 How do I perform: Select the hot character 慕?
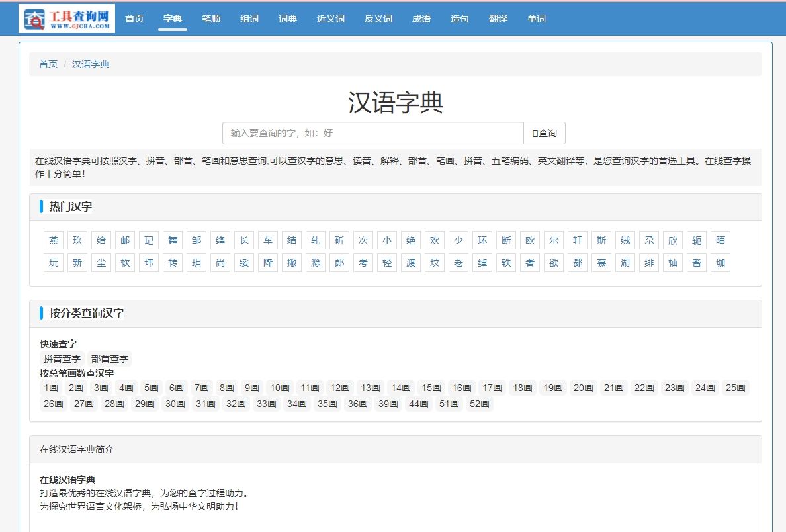coord(601,263)
